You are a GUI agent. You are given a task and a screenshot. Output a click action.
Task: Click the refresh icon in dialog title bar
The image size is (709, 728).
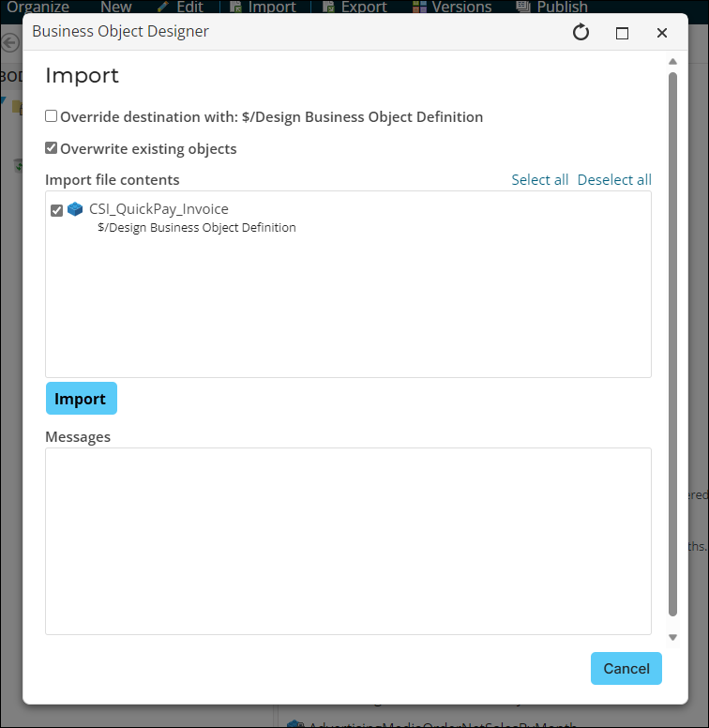point(581,33)
